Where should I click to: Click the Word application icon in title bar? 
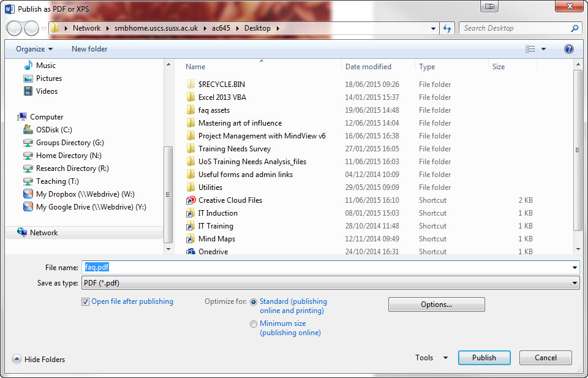(x=9, y=7)
